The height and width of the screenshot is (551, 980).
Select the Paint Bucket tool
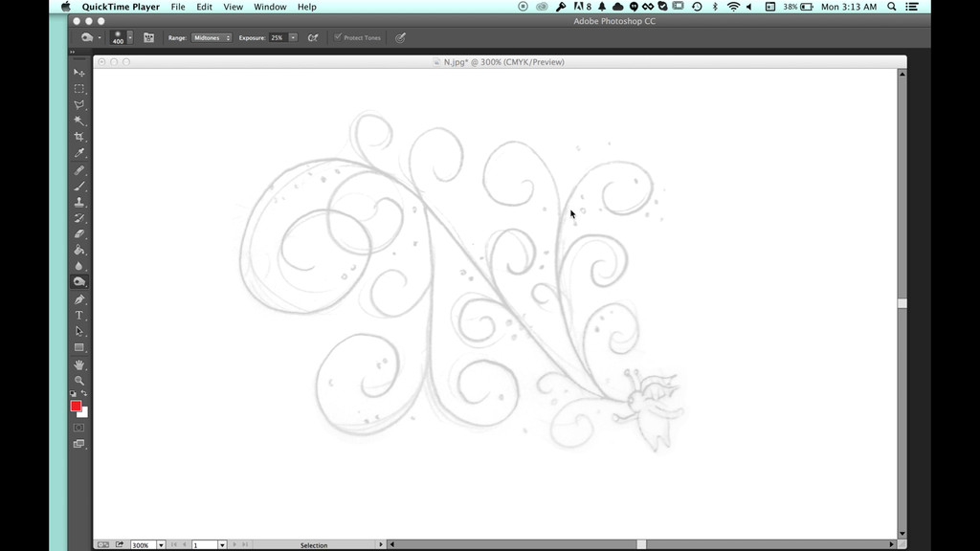pyautogui.click(x=79, y=250)
